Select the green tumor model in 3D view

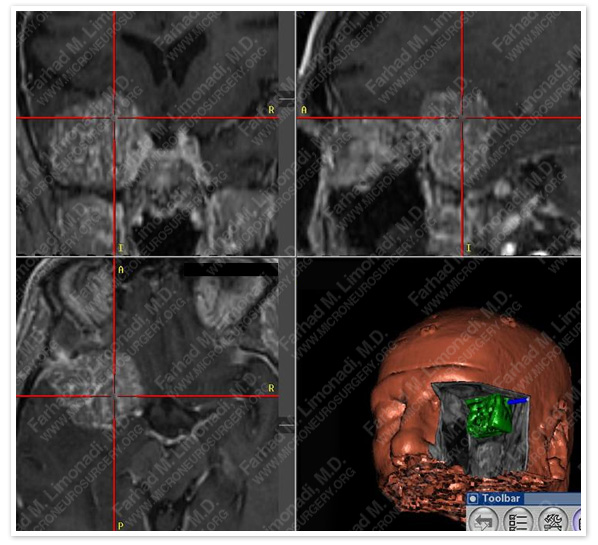click(489, 416)
